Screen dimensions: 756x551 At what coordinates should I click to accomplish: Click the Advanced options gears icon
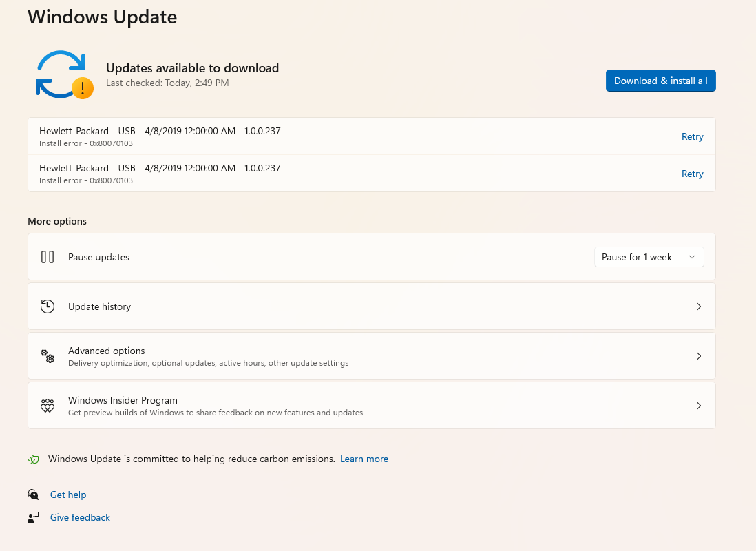pyautogui.click(x=48, y=356)
